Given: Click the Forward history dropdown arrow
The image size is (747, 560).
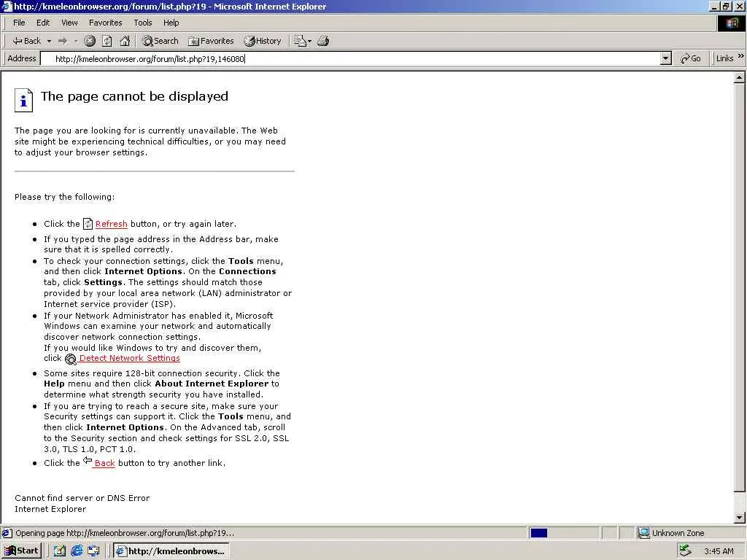Looking at the screenshot, I should tap(76, 42).
